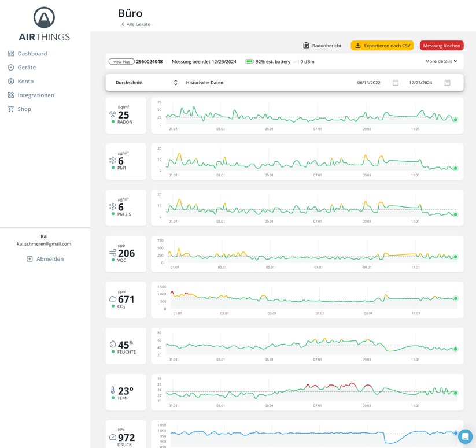Image resolution: width=476 pixels, height=448 pixels.
Task: Open the chat support bubble
Action: click(465, 437)
